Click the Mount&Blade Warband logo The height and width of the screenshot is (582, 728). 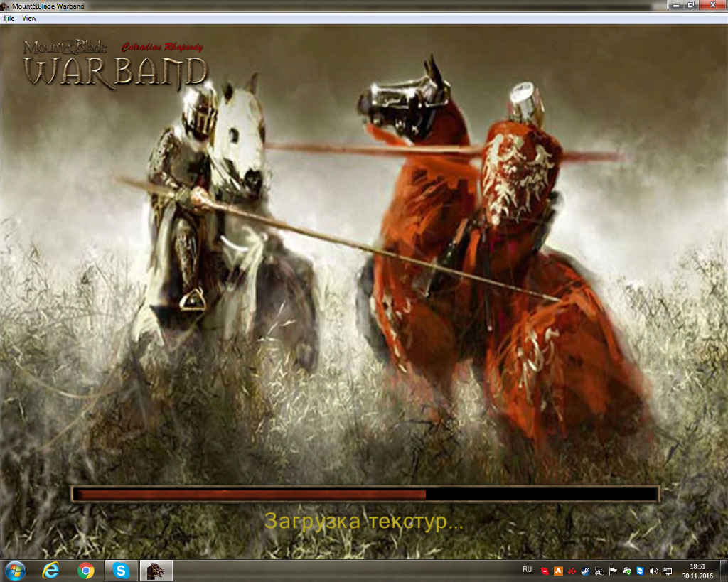coord(114,64)
